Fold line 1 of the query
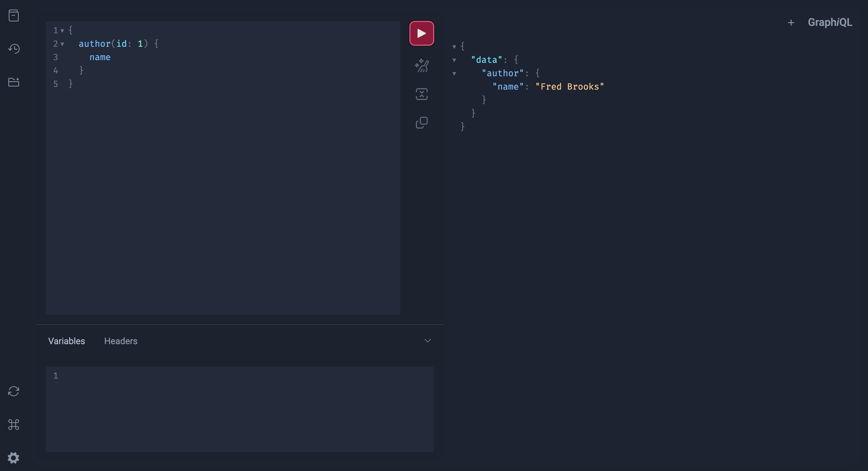Screen dimensions: 868x471 (x=62, y=31)
